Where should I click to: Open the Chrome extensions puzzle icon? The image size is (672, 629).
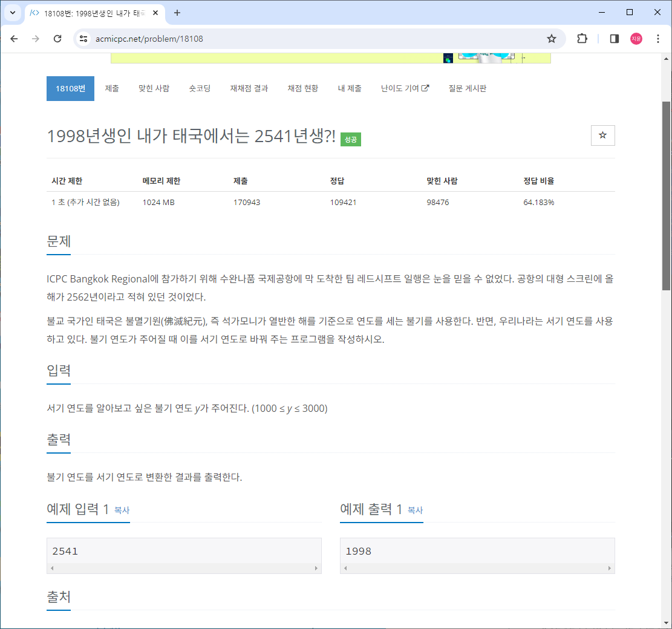[x=581, y=38]
